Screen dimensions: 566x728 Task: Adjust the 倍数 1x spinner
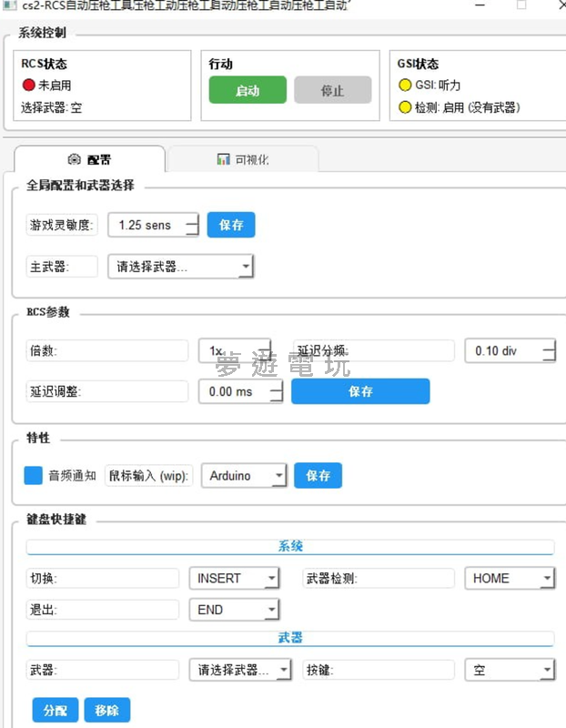tap(235, 350)
